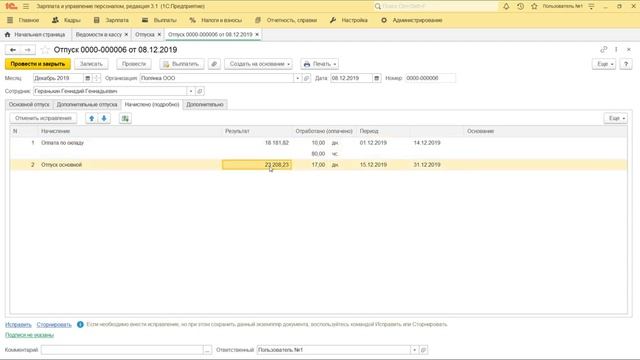Image resolution: width=640 pixels, height=360 pixels.
Task: Open the Главное menu
Action: 24,20
